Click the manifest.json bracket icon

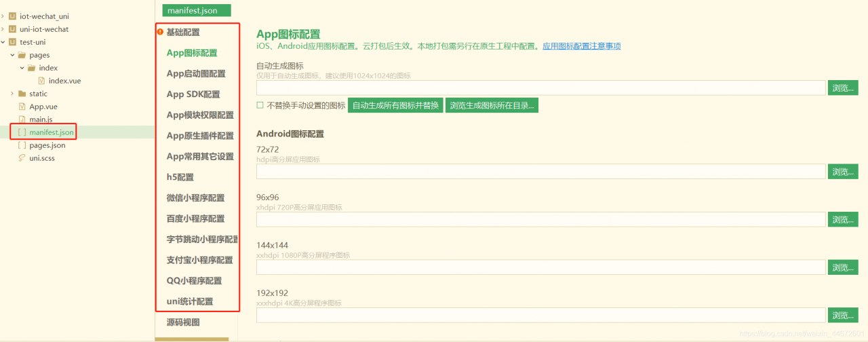coord(22,132)
